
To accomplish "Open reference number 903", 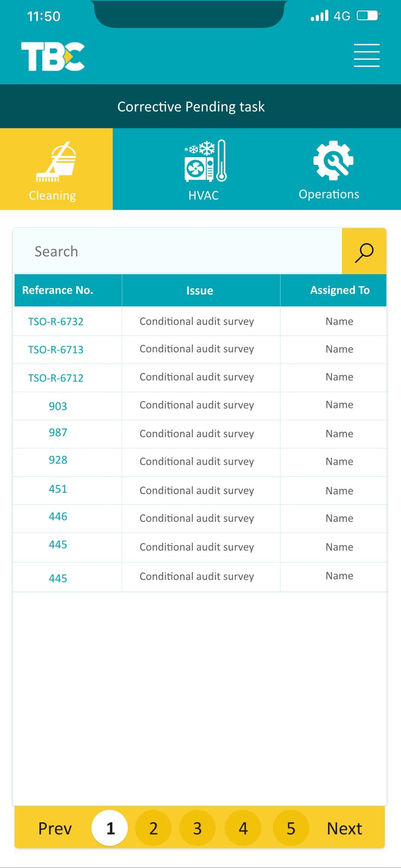I will [58, 406].
